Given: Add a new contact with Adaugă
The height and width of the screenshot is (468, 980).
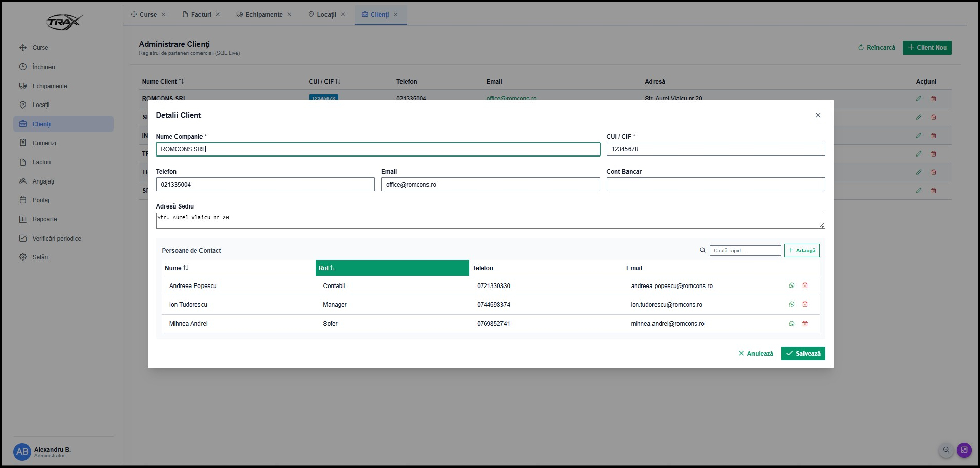Looking at the screenshot, I should coord(801,250).
